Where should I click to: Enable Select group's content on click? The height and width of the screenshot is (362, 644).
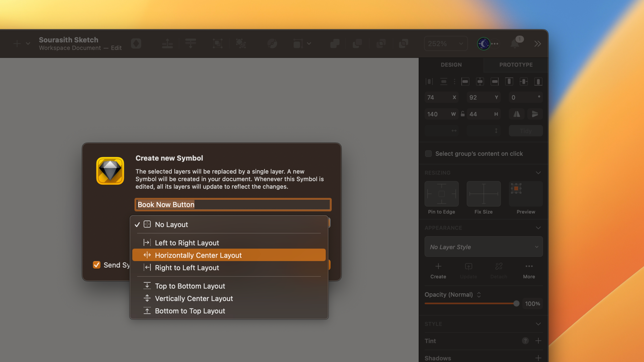coord(428,154)
